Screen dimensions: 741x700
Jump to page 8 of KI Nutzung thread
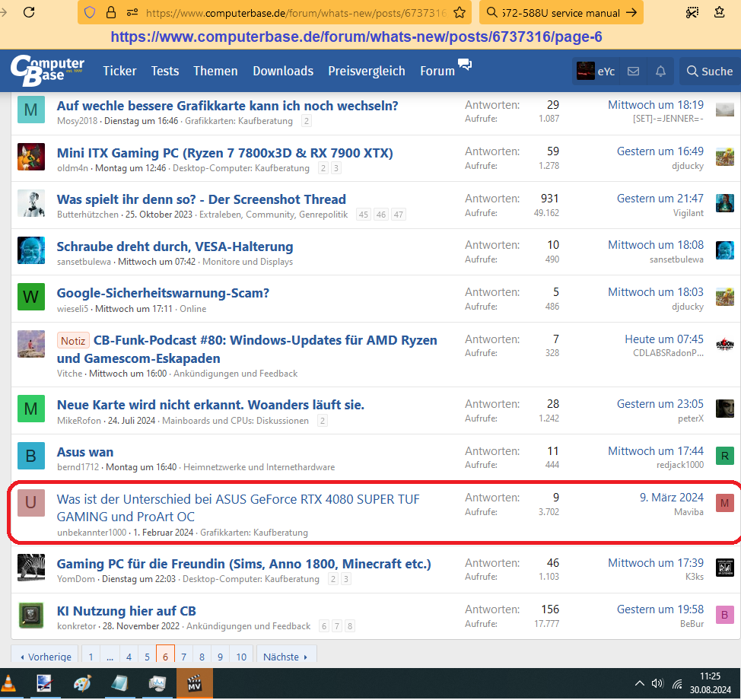[x=350, y=626]
